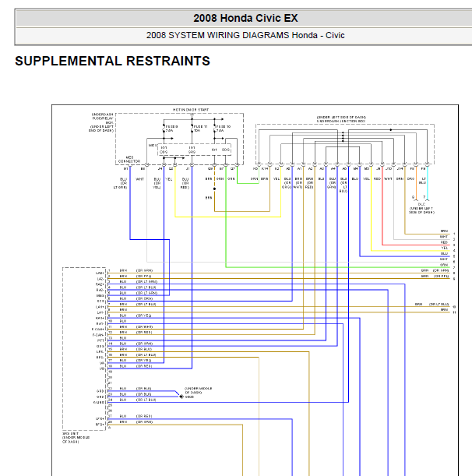Click pin 28 'BRN (OR ORN)' wire text

tap(136, 422)
